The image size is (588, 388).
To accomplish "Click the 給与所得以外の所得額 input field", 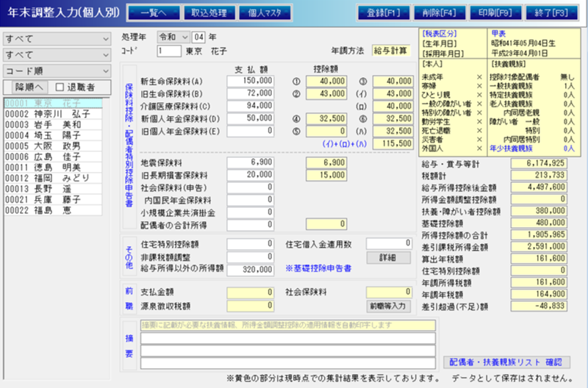I will (x=250, y=269).
